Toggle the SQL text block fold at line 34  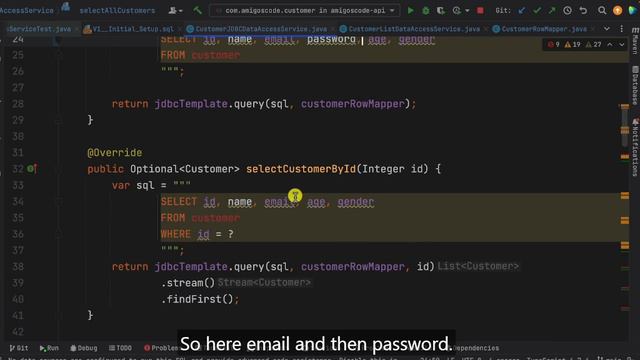click(58, 202)
